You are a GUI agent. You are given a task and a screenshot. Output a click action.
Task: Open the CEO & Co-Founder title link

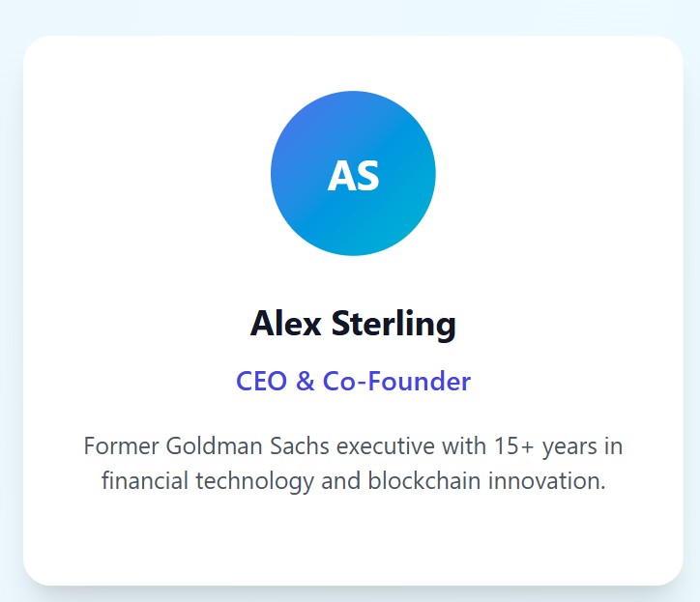coord(353,381)
